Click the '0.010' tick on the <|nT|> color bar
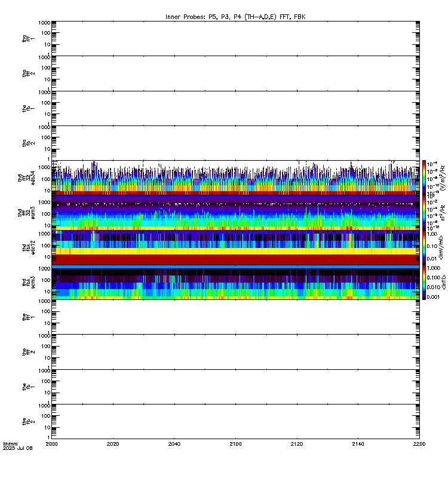The height and width of the screenshot is (478, 448). tap(434, 287)
